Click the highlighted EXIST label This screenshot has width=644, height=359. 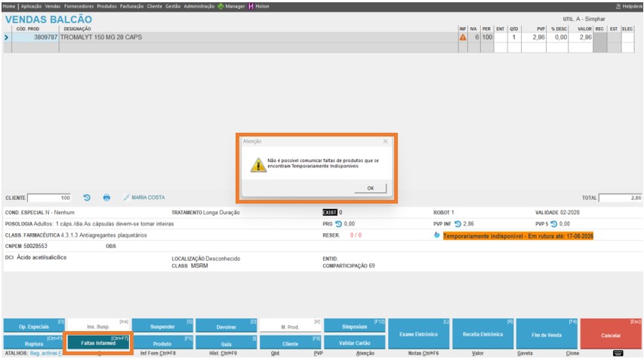tap(329, 213)
